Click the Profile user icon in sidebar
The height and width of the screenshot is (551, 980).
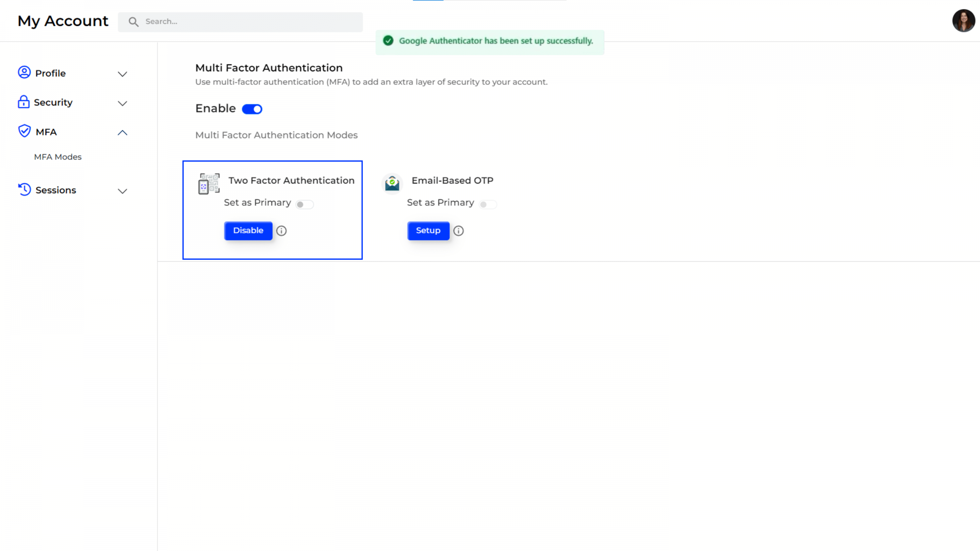(24, 72)
